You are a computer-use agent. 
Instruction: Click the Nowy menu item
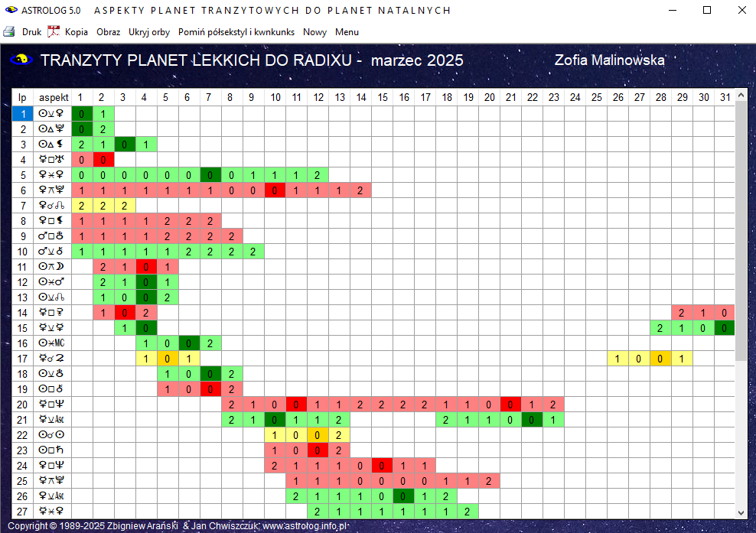[314, 32]
